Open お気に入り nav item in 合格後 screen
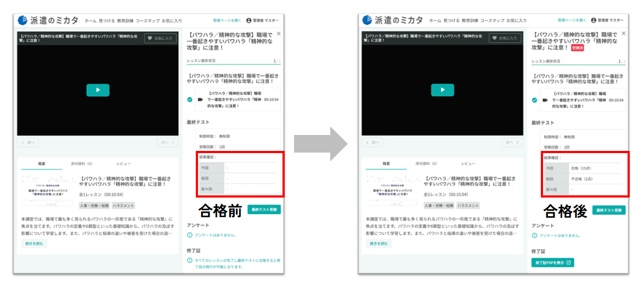Viewport: 644px width, 287px height. (517, 20)
